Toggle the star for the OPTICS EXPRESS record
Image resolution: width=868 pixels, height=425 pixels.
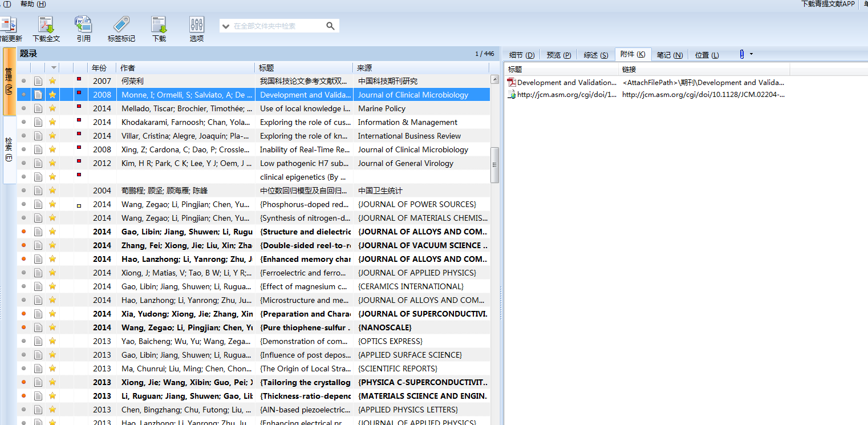(x=52, y=341)
